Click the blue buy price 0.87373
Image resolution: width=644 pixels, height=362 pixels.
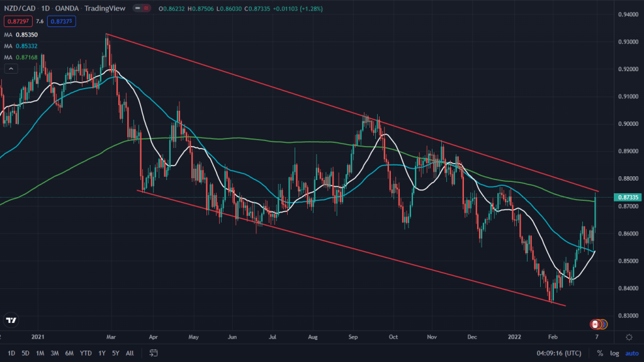(x=62, y=21)
